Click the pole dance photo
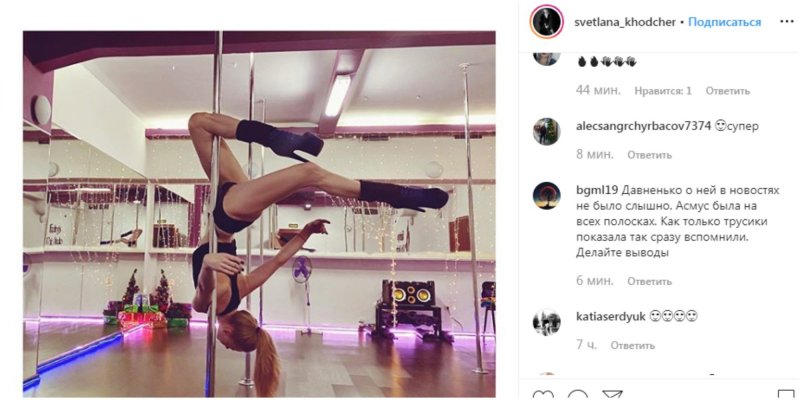Image resolution: width=800 pixels, height=400 pixels. click(x=259, y=214)
